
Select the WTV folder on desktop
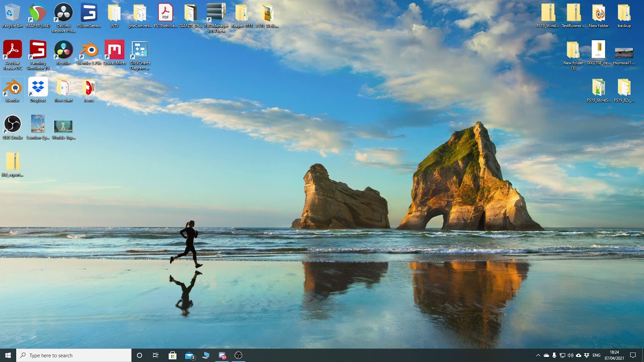coord(114,16)
